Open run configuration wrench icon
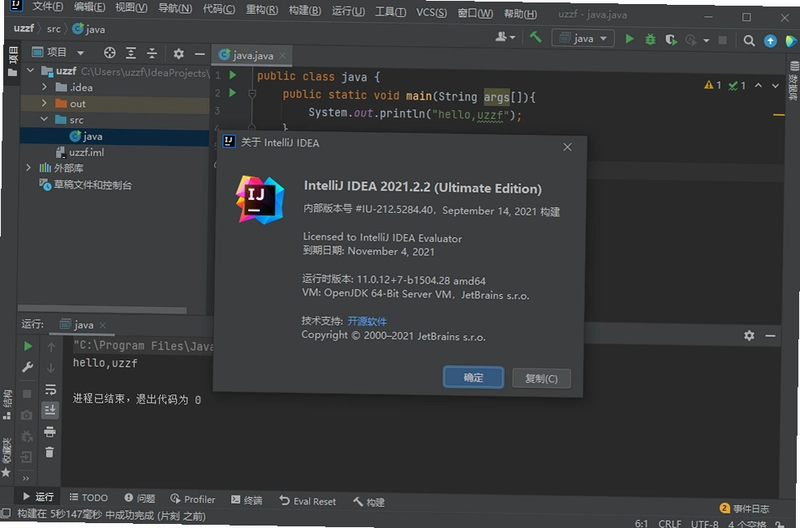Image resolution: width=800 pixels, height=528 pixels. click(28, 367)
